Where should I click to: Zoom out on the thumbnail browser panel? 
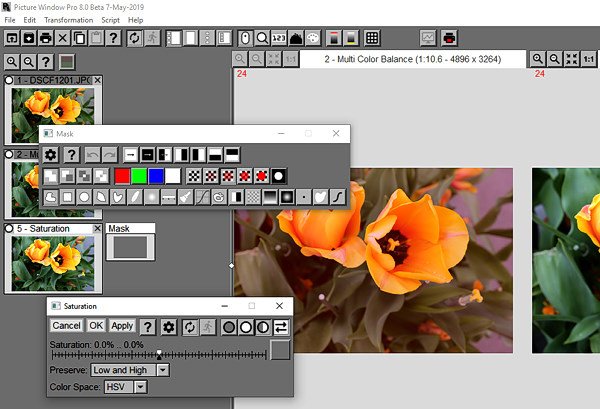pos(29,62)
